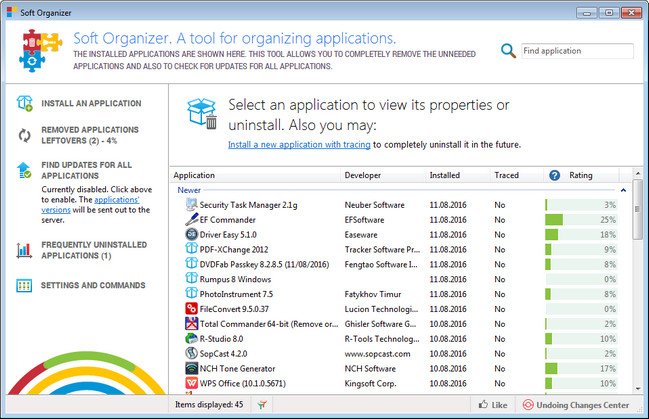
Task: Click the thumbs-up Like icon
Action: pyautogui.click(x=483, y=405)
